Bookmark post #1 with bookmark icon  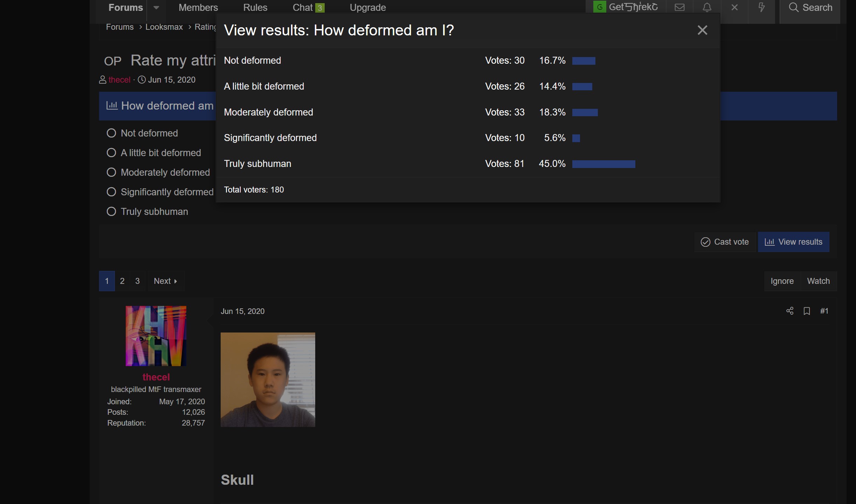807,311
